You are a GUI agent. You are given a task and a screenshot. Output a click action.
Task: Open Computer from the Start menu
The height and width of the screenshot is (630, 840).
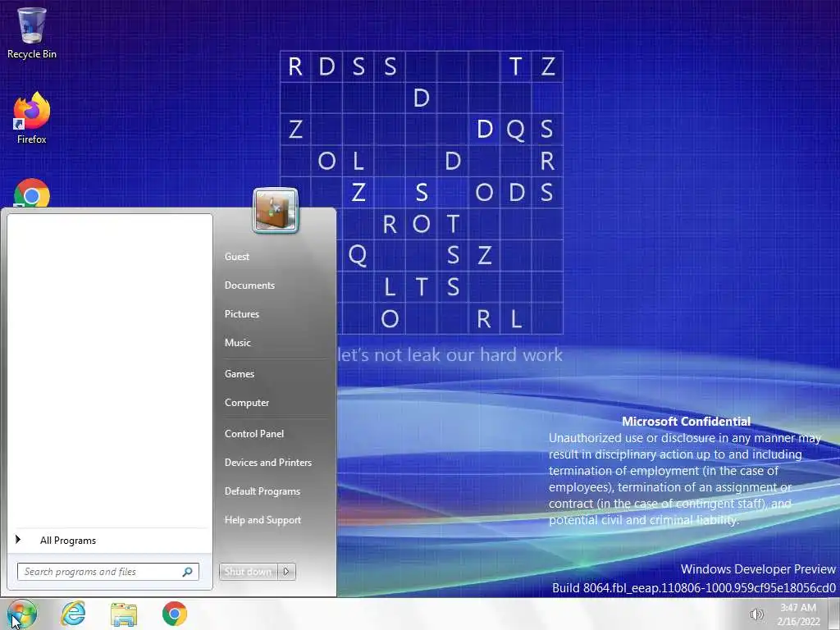246,403
